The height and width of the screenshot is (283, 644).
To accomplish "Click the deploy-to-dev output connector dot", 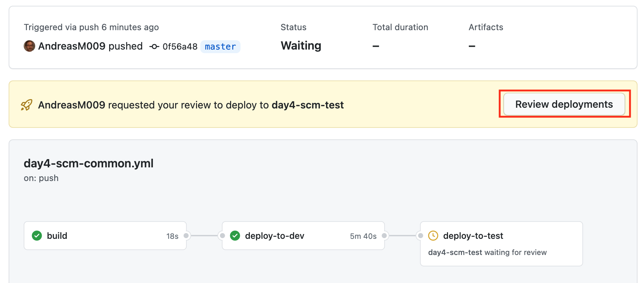I will click(x=384, y=236).
